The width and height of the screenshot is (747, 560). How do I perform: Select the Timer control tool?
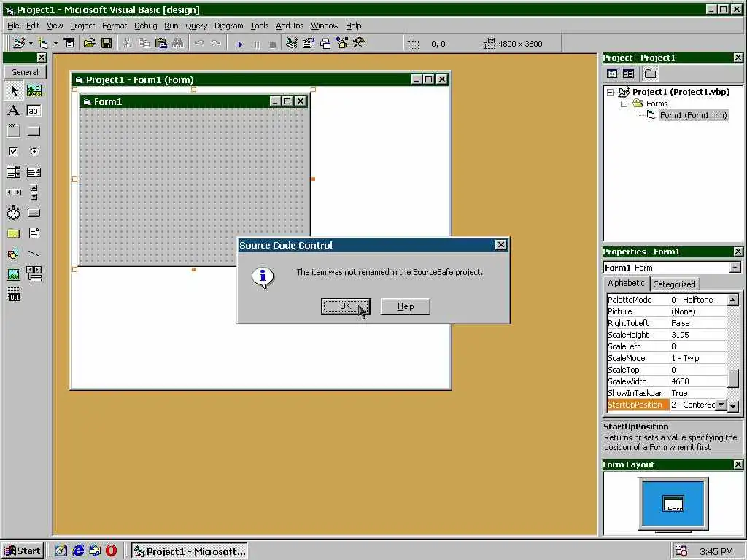click(x=14, y=213)
